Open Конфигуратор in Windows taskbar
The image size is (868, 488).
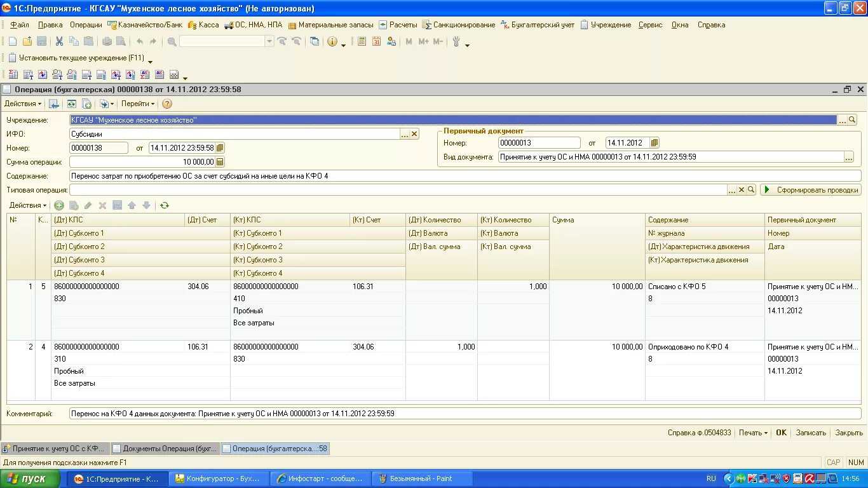click(219, 478)
